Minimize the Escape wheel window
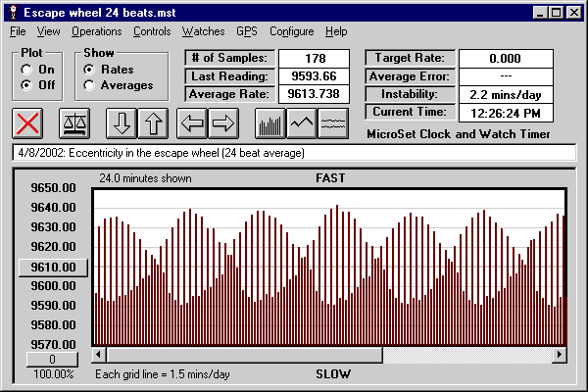This screenshot has width=588, height=392. [540, 13]
